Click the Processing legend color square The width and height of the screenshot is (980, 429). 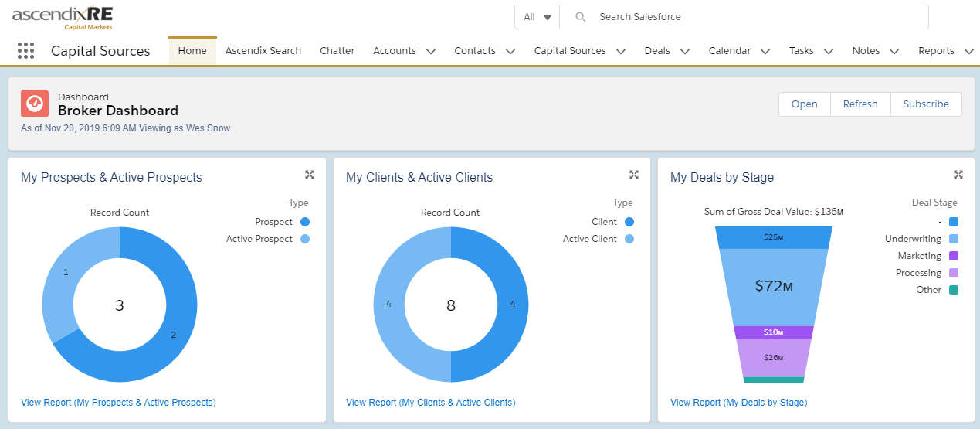pyautogui.click(x=954, y=273)
